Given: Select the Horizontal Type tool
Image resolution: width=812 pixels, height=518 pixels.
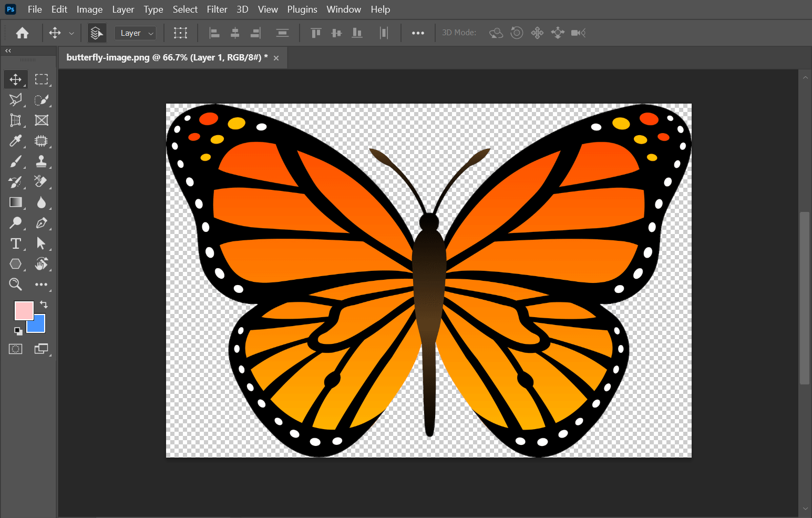Looking at the screenshot, I should tap(16, 243).
